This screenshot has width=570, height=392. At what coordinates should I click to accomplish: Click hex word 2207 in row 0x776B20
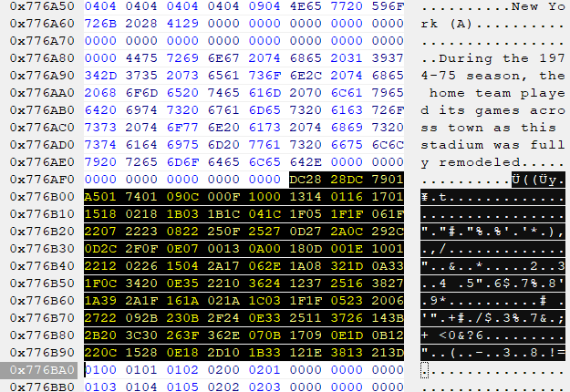(x=100, y=232)
